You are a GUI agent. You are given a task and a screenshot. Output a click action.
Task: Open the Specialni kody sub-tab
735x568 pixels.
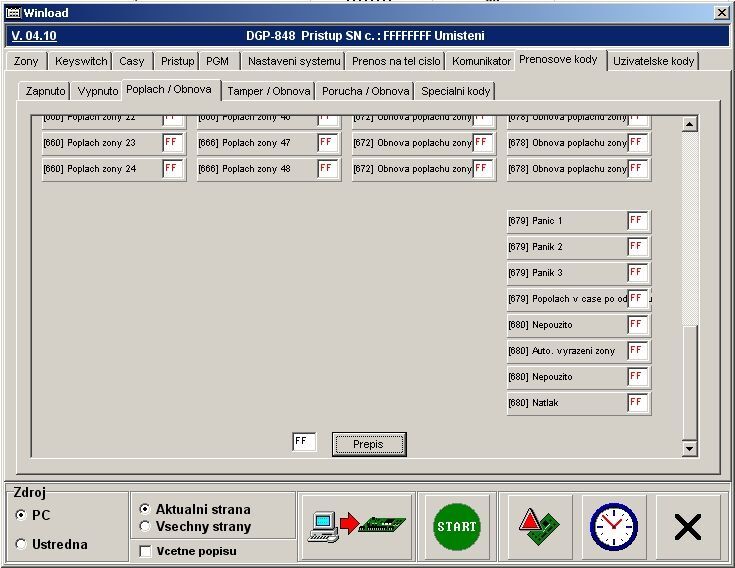[x=455, y=91]
